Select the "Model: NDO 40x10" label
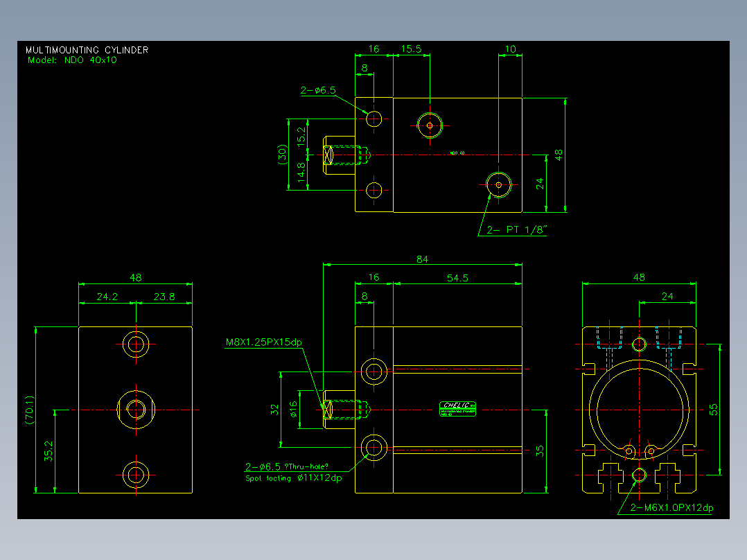Image resolution: width=747 pixels, height=560 pixels. point(72,60)
